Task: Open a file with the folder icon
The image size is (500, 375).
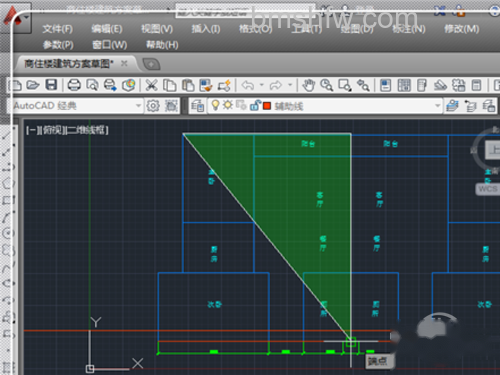Action: click(x=33, y=85)
